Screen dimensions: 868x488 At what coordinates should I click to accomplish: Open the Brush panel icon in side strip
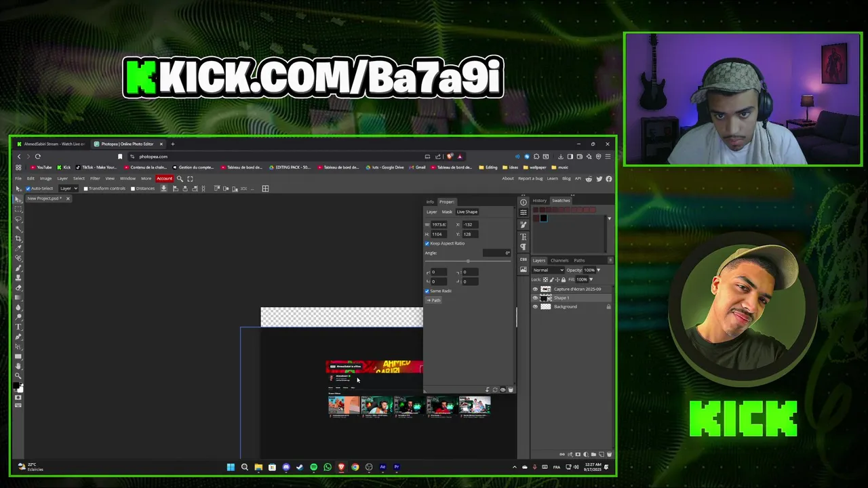[x=524, y=224]
